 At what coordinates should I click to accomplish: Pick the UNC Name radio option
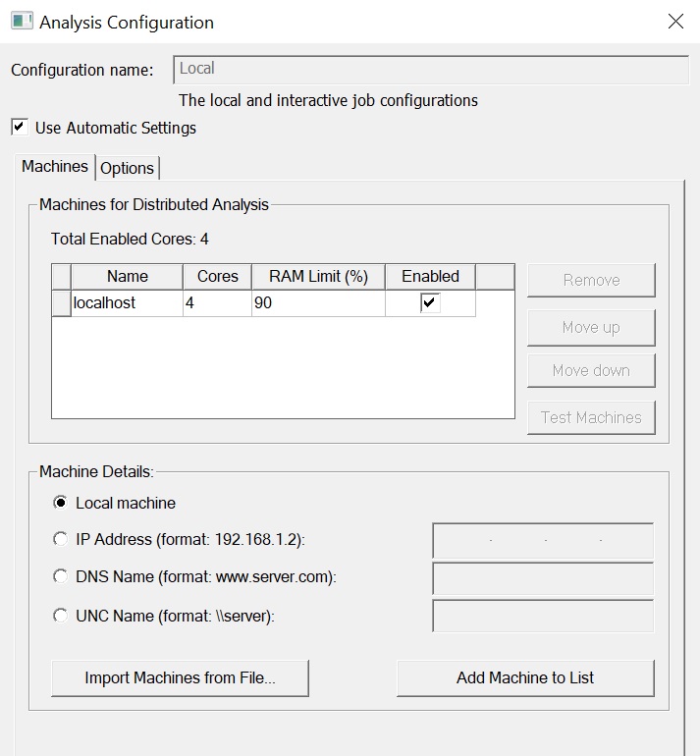coord(61,616)
